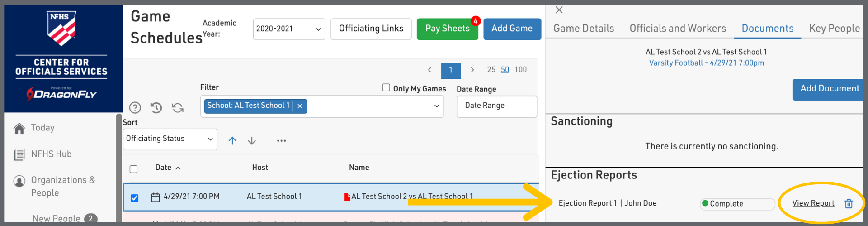Switch to the Key People tab

coord(834,29)
